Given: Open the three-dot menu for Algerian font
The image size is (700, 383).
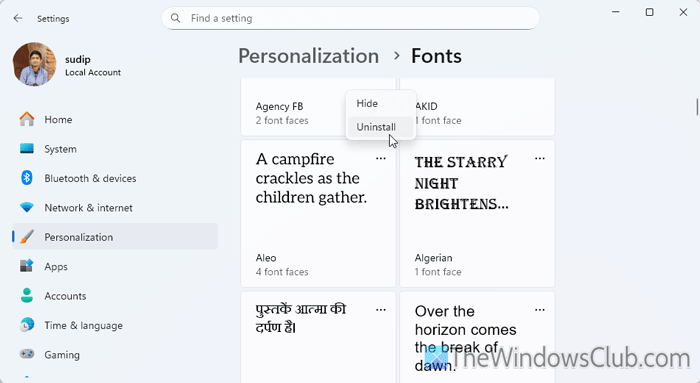Looking at the screenshot, I should pyautogui.click(x=540, y=158).
